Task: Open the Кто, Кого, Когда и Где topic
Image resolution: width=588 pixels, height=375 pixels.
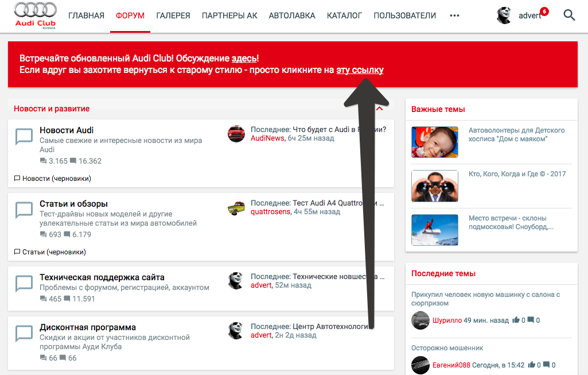Action: [x=517, y=174]
